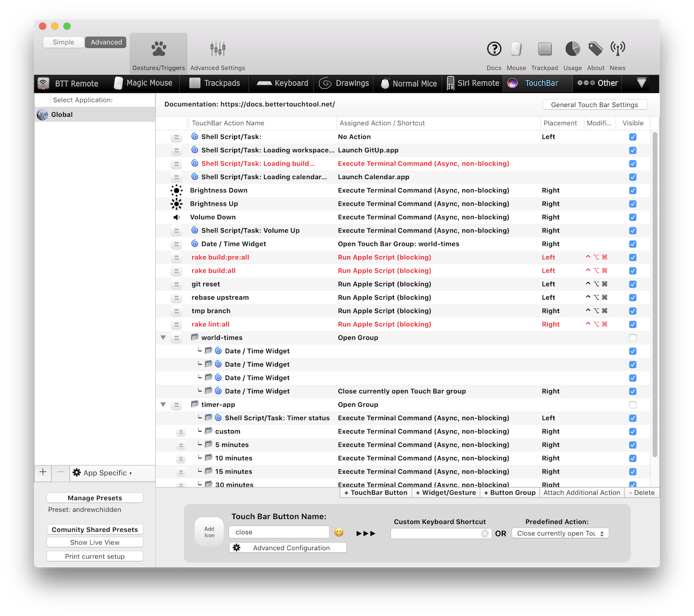This screenshot has width=694, height=616.
Task: Select the Simple mode toggle
Action: pos(63,42)
